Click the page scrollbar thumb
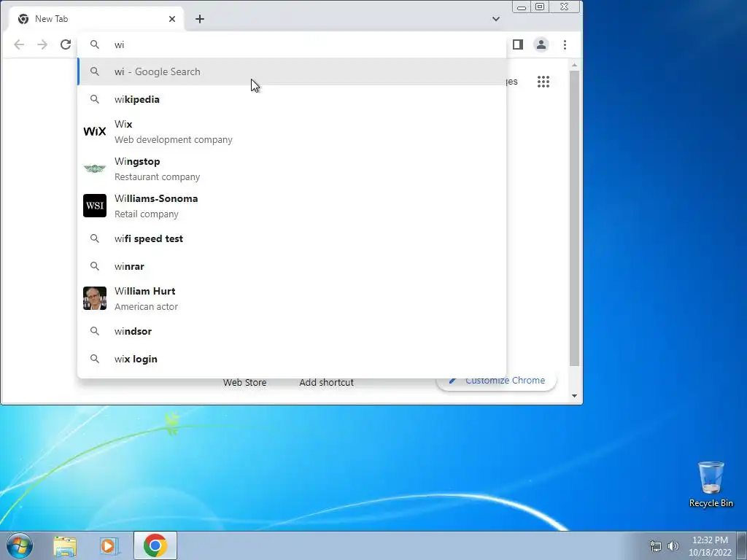 tap(575, 218)
